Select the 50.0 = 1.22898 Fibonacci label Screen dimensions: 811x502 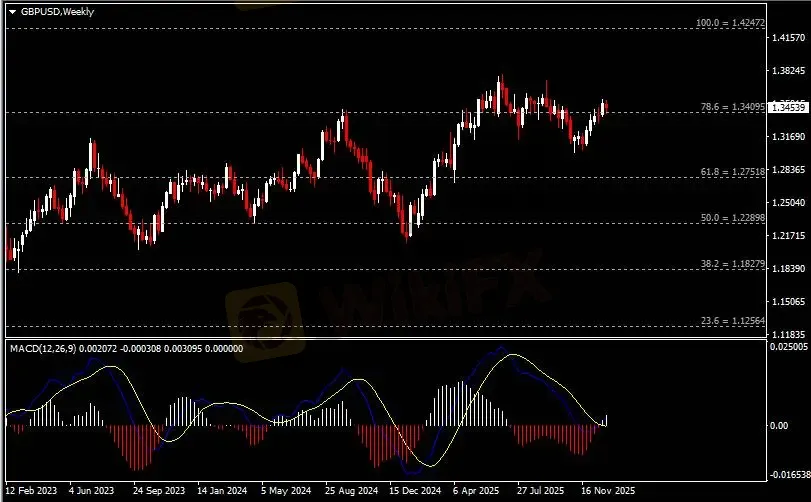[x=732, y=218]
